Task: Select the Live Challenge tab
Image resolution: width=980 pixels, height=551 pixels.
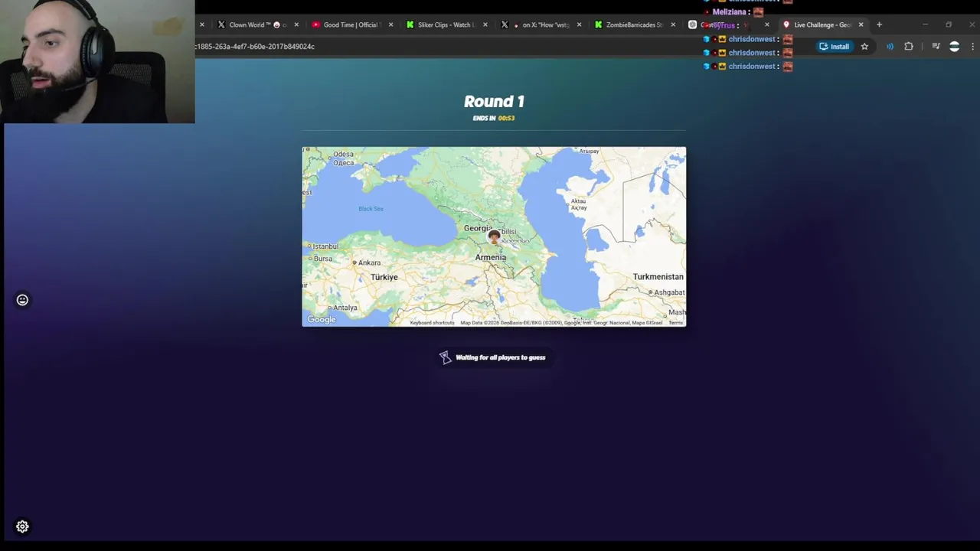Action: 822,24
